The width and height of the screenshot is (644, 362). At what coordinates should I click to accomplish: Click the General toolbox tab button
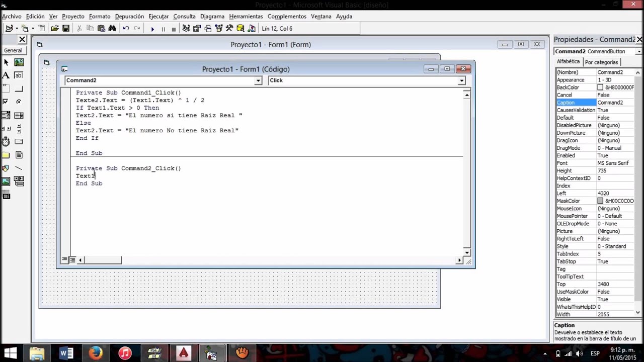[x=13, y=50]
